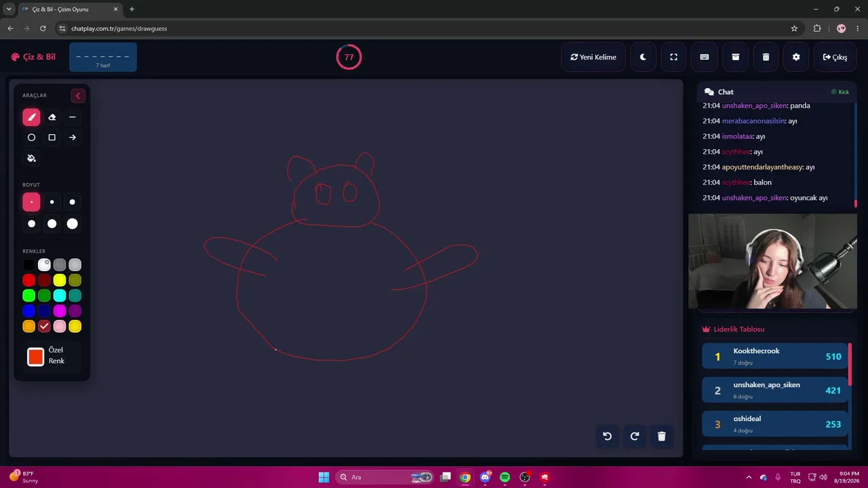868x488 pixels.
Task: Collapse the Araçlar tools panel
Action: pos(77,96)
